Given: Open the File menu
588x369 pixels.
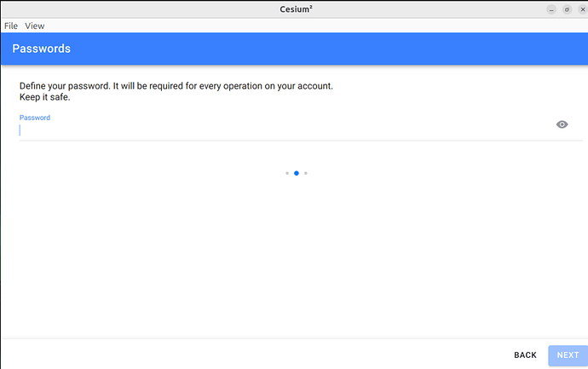Looking at the screenshot, I should 11,26.
